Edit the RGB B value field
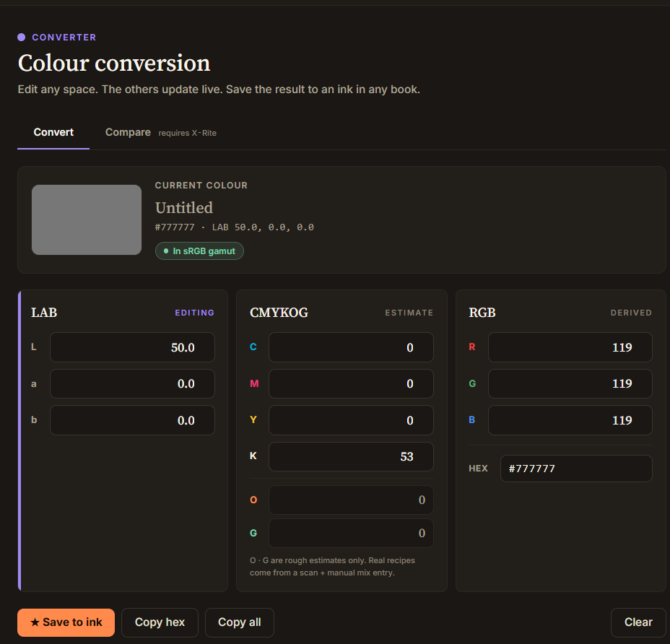This screenshot has width=670, height=644. [x=570, y=420]
